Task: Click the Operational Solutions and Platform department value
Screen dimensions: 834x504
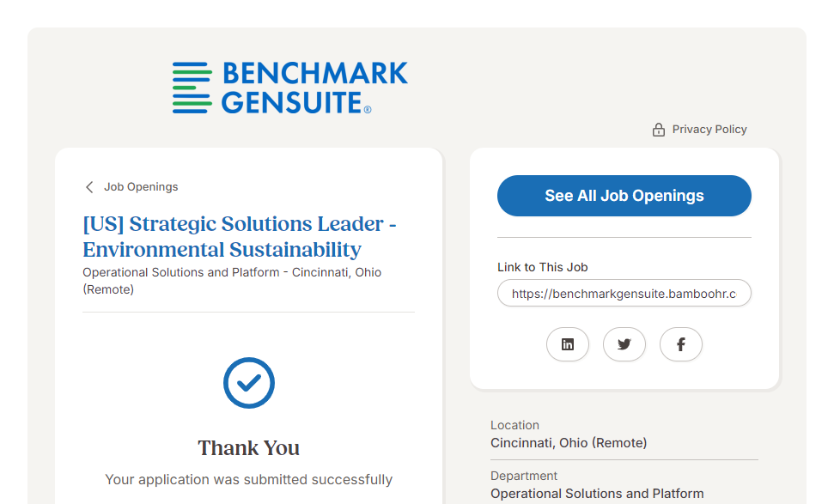Action: coord(597,494)
